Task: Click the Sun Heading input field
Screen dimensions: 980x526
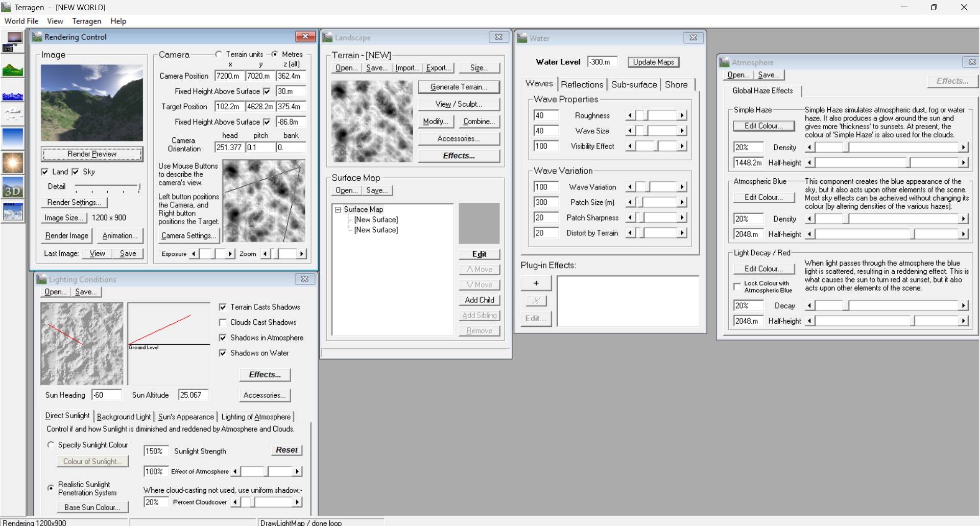Action: (x=107, y=395)
